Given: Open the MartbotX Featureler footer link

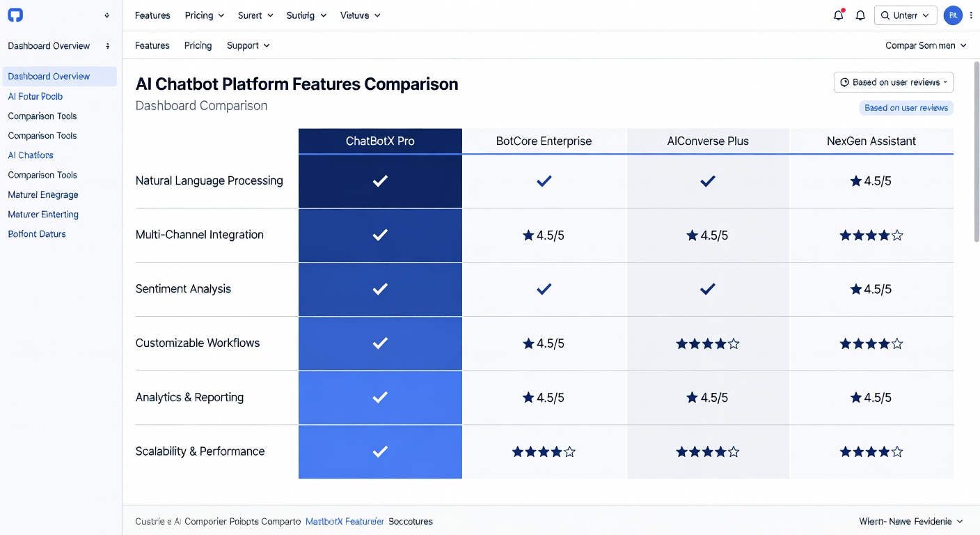Looking at the screenshot, I should [x=345, y=521].
